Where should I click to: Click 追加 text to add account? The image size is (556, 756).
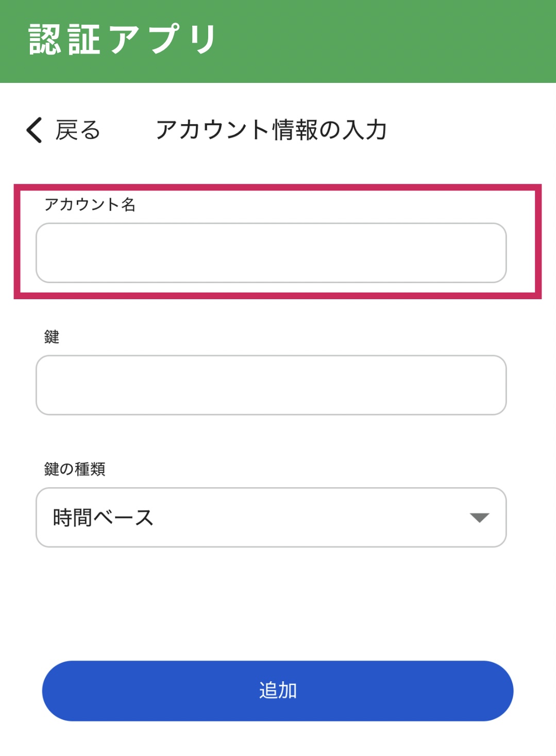click(x=278, y=691)
